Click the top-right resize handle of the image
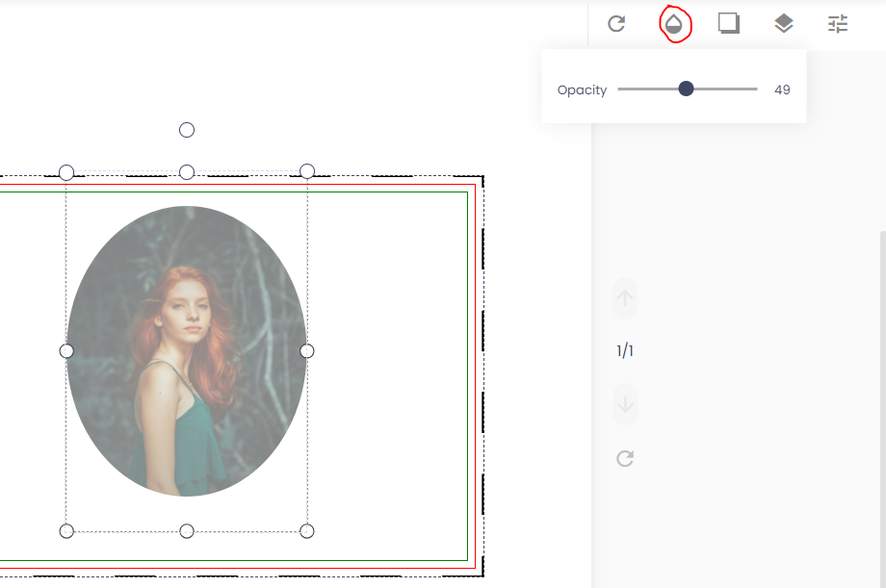The image size is (886, 588). 307,171
